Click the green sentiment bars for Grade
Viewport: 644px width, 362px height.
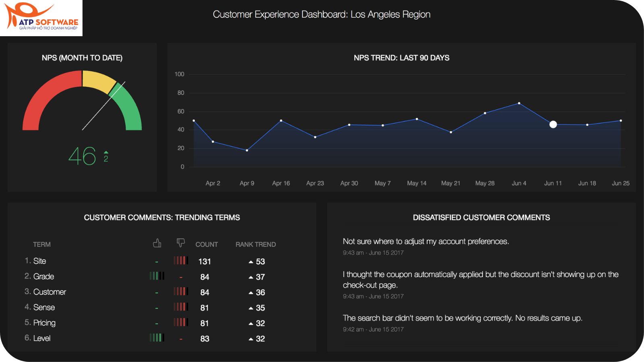(157, 276)
